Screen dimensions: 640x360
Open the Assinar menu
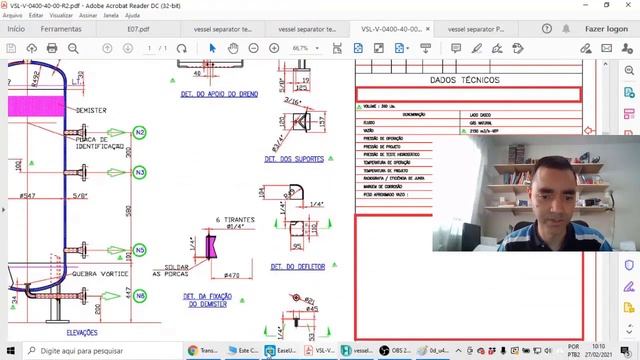click(x=88, y=15)
